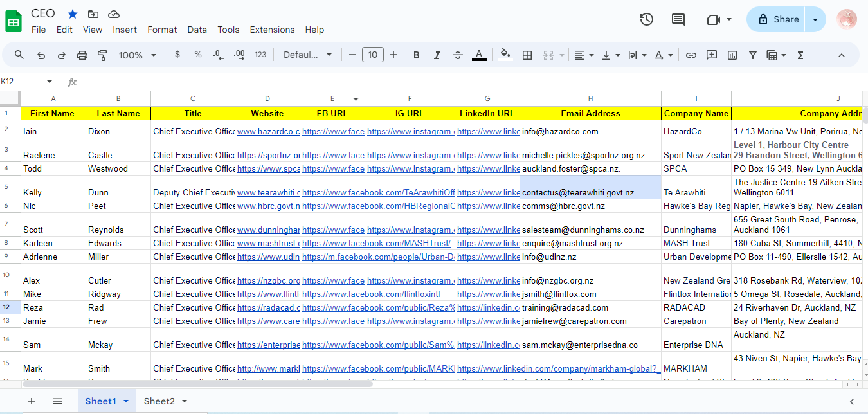Open the Tools menu

click(228, 30)
